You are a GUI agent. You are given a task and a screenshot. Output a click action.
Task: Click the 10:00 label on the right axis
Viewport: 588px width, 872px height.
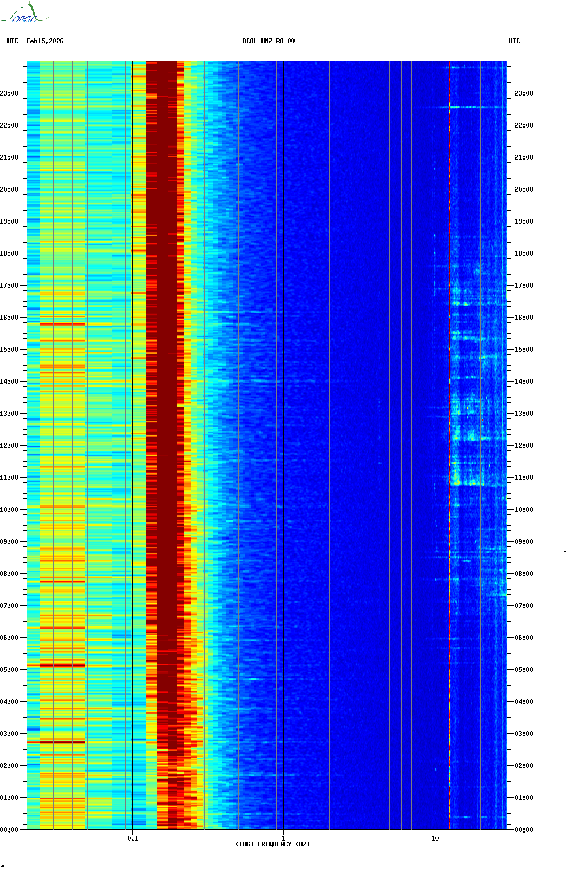coord(524,510)
